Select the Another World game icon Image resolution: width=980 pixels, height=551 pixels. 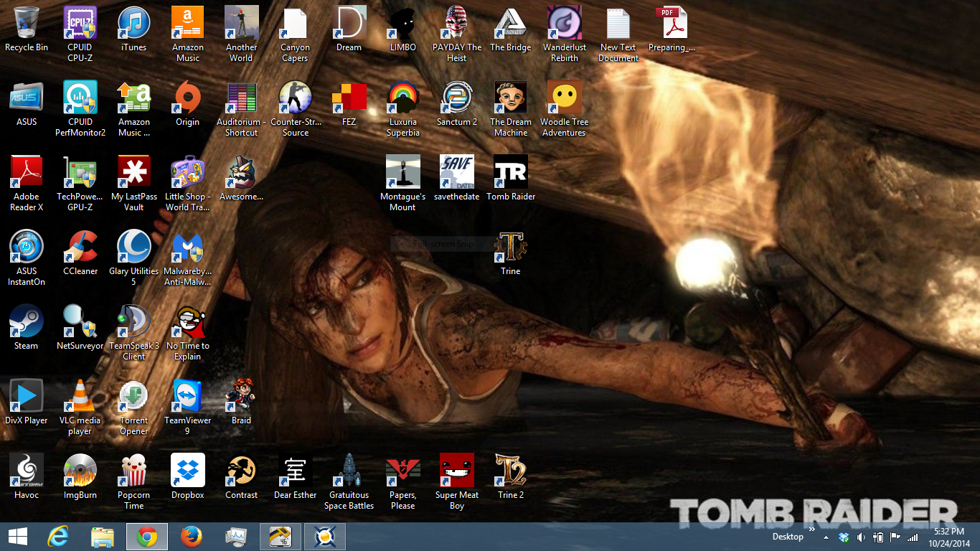coord(242,23)
